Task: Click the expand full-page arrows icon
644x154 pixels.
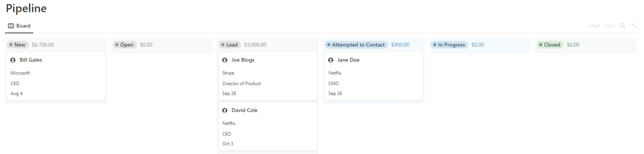Action: [634, 26]
